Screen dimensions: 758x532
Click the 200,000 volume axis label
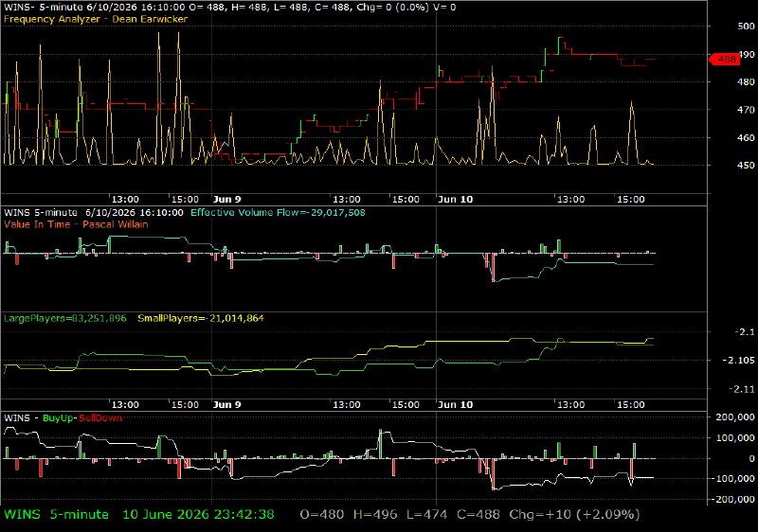tap(735, 417)
